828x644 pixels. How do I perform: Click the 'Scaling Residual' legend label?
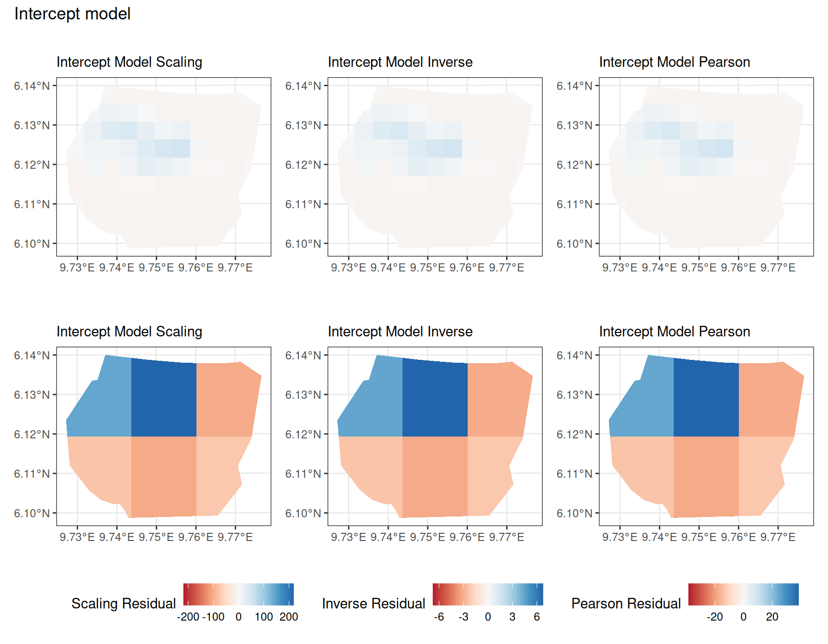[124, 603]
